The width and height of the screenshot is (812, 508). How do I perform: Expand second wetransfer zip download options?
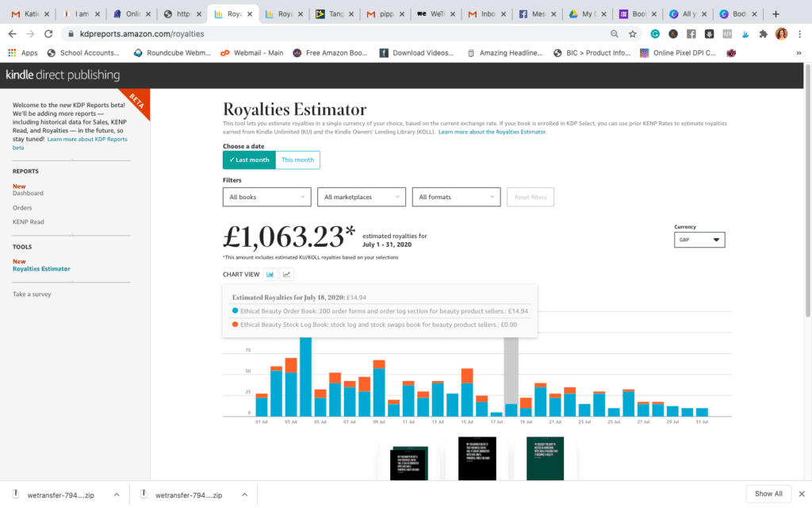click(x=244, y=495)
